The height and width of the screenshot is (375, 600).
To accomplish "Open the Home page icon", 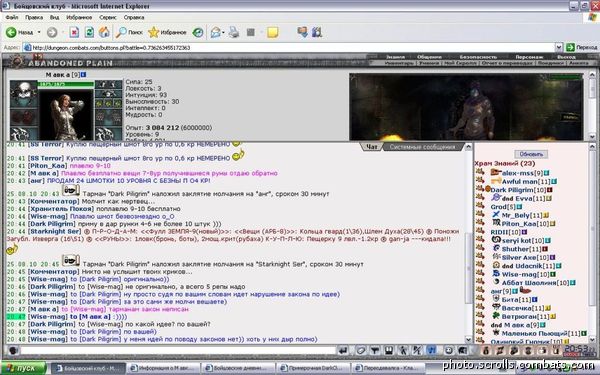I will [x=104, y=33].
